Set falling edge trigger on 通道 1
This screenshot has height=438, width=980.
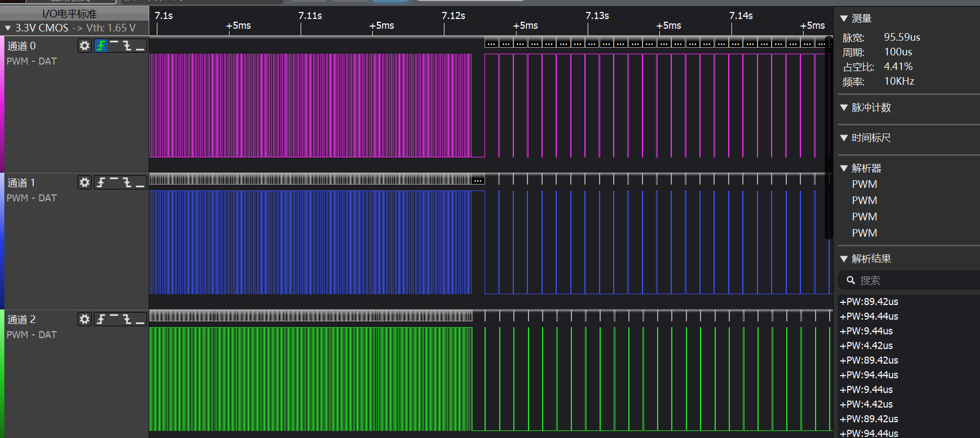click(x=127, y=182)
